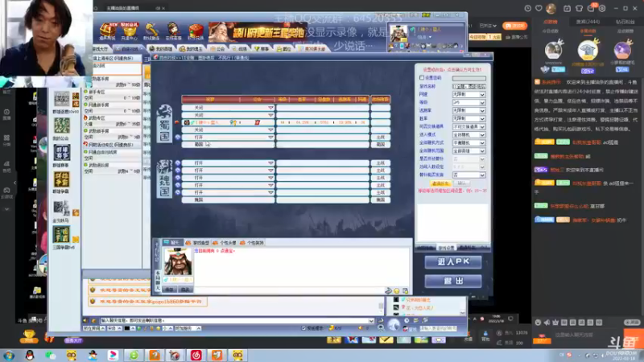The height and width of the screenshot is (362, 644).
Task: Open the settings gear icon in stream header
Action: [x=602, y=8]
